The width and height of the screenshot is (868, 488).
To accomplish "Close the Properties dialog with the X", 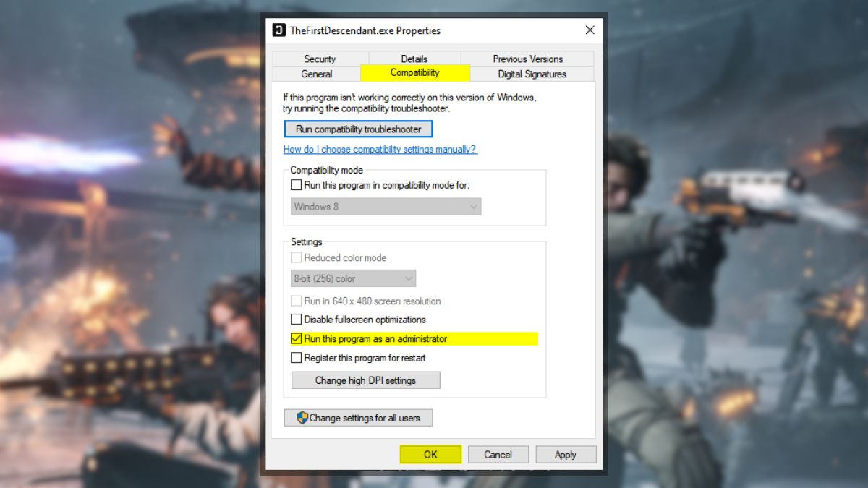I will 590,30.
